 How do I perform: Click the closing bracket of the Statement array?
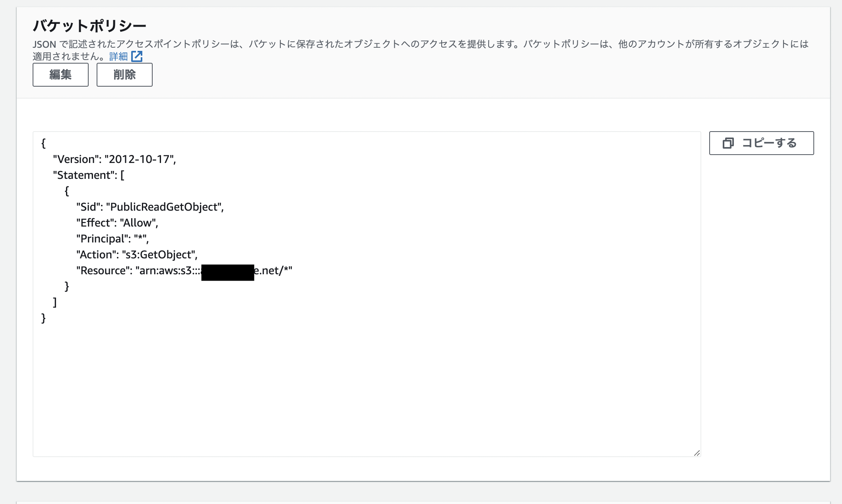click(x=54, y=302)
